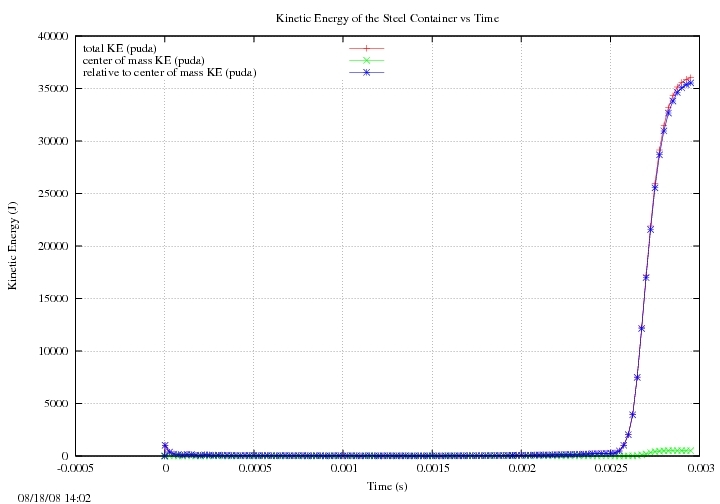720x504 pixels.
Task: Click x-axis tick value 0.002
Action: click(521, 468)
